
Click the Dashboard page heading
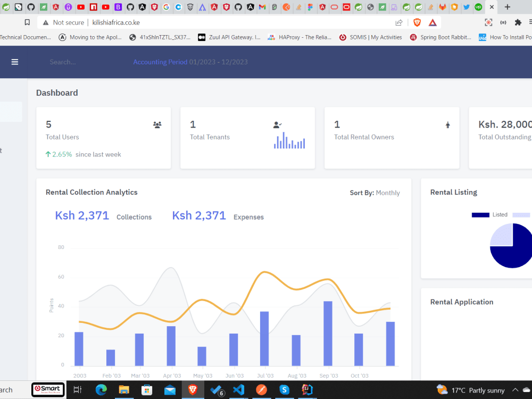(57, 93)
